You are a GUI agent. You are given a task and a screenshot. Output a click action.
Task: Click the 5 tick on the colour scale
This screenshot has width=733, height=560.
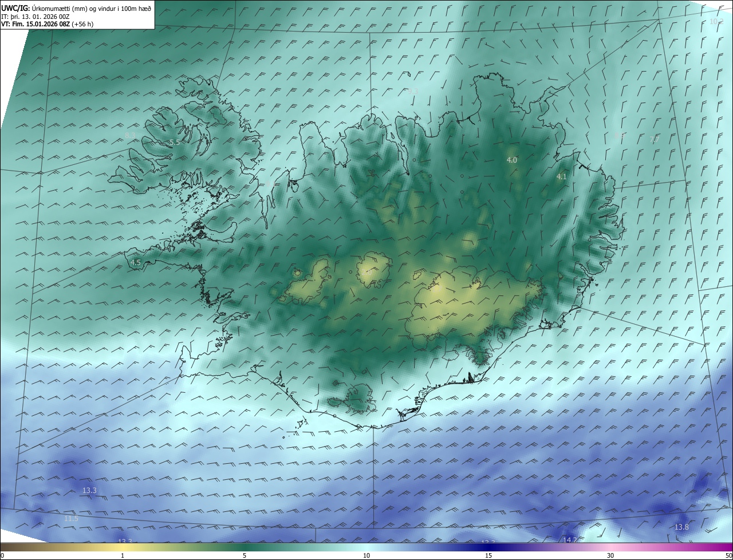tap(245, 555)
